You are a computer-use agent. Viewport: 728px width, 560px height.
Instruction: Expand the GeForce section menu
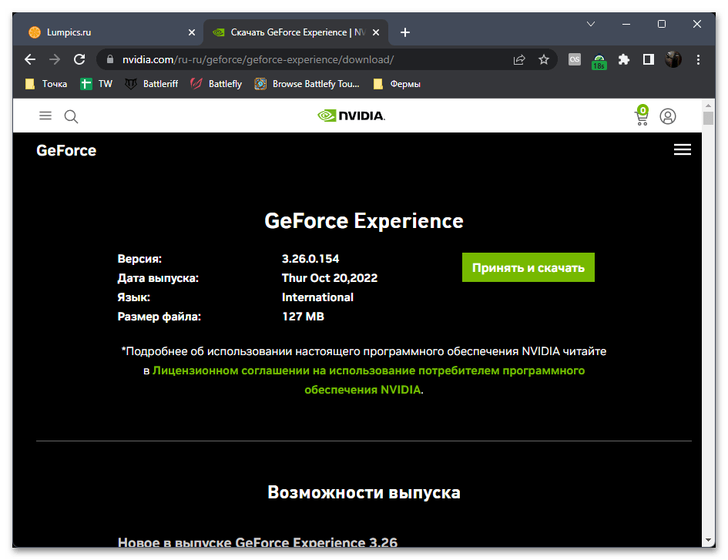pyautogui.click(x=683, y=149)
